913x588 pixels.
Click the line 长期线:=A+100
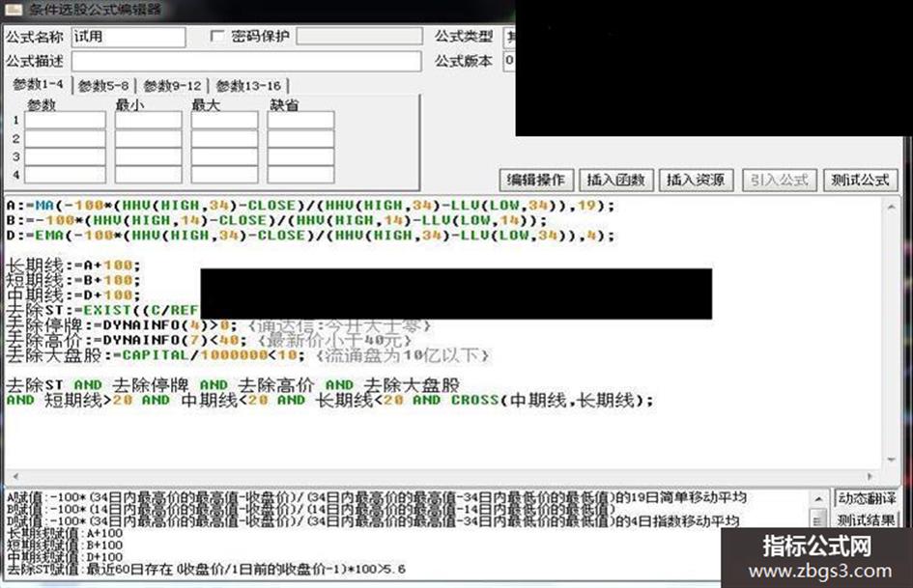point(73,266)
